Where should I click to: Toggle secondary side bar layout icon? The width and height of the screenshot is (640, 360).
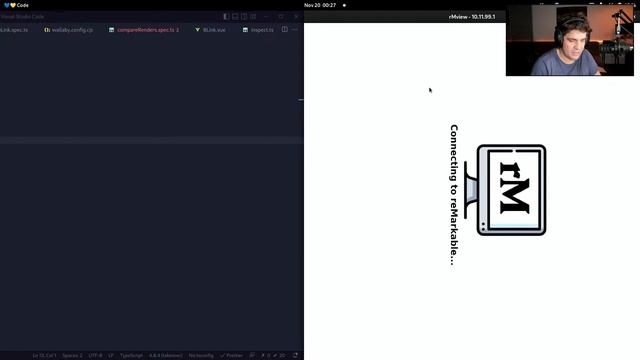click(x=244, y=16)
